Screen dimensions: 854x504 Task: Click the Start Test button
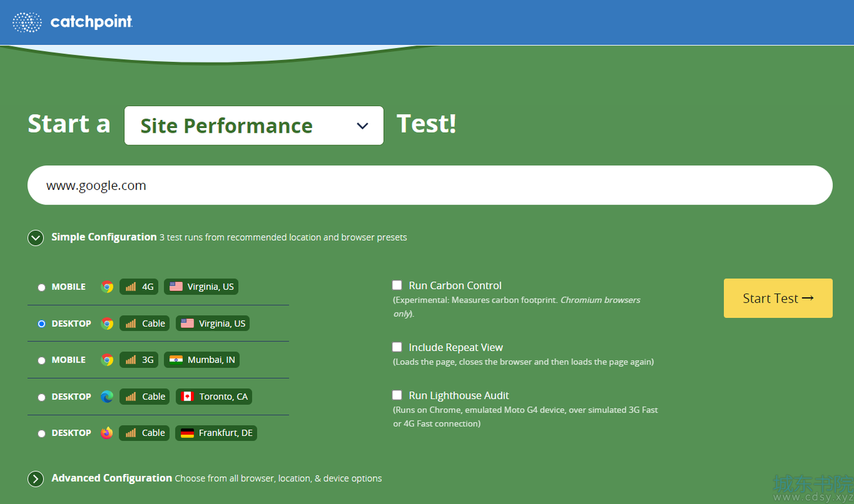pos(778,298)
